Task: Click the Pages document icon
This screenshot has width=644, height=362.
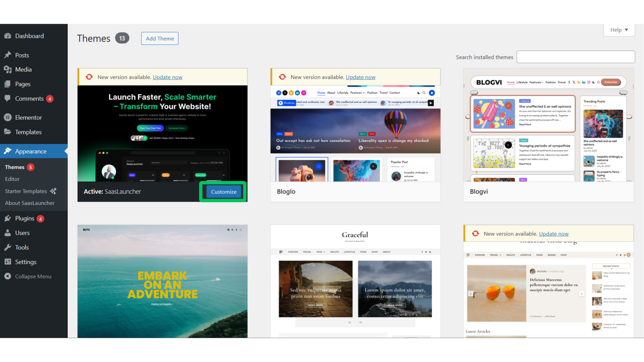Action: tap(8, 84)
